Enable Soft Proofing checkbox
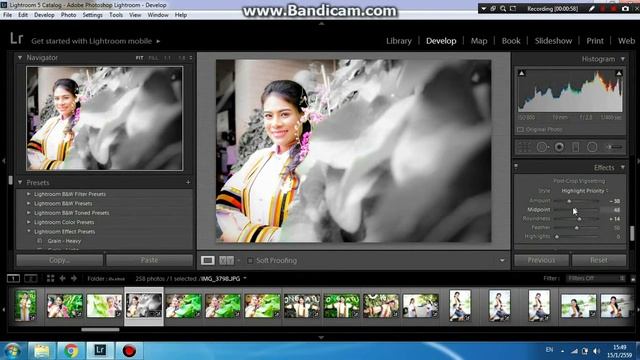Screen dimensions: 640x360 click(250, 260)
